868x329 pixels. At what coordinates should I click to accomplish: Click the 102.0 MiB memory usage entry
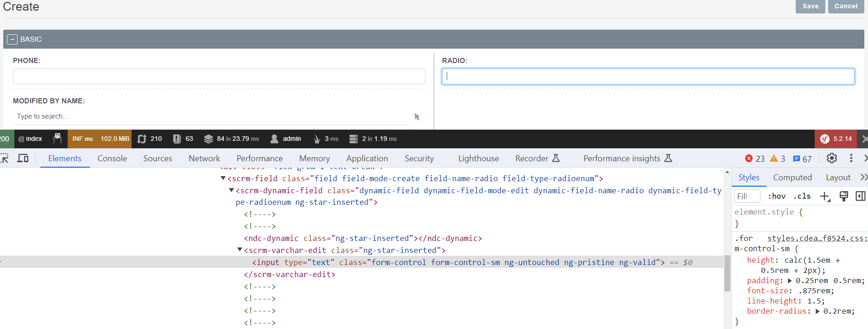tap(115, 139)
